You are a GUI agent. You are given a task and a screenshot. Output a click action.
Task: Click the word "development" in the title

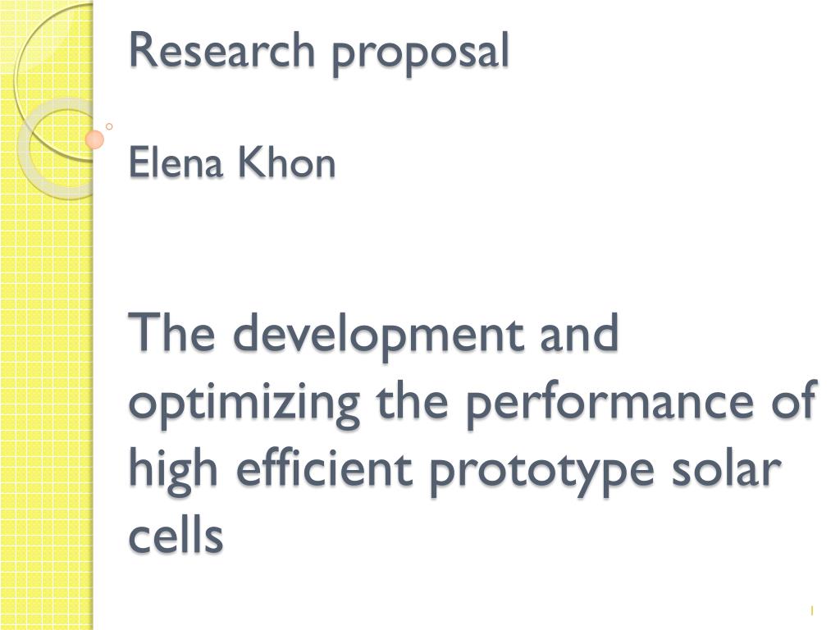pos(378,336)
